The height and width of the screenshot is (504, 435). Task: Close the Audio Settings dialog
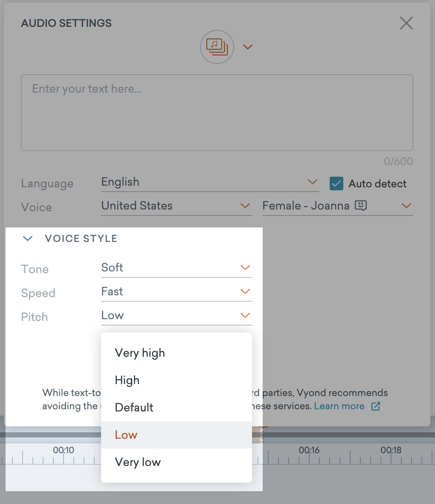pyautogui.click(x=406, y=23)
